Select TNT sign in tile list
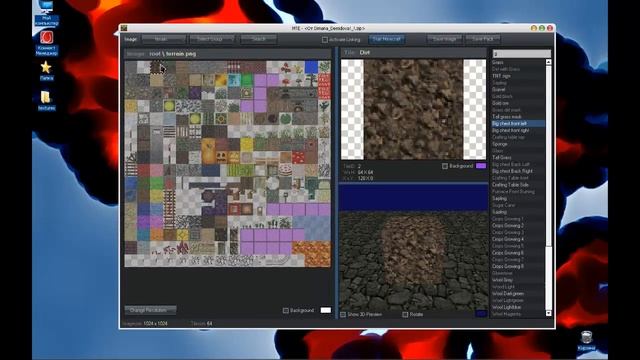Image resolution: width=640 pixels, height=360 pixels. (518, 76)
